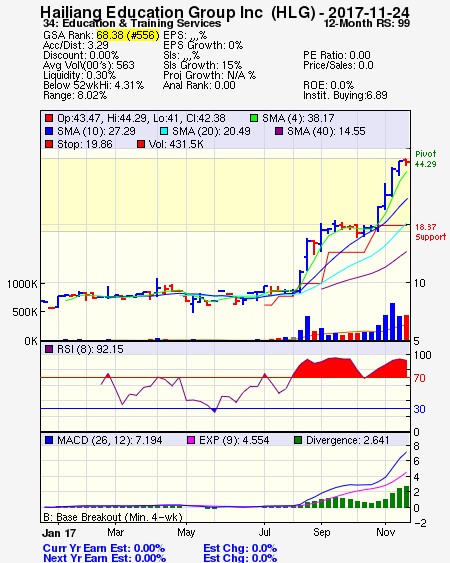Image resolution: width=450 pixels, height=563 pixels.
Task: Click the Anal Rank: 0.00 text
Action: click(x=199, y=85)
